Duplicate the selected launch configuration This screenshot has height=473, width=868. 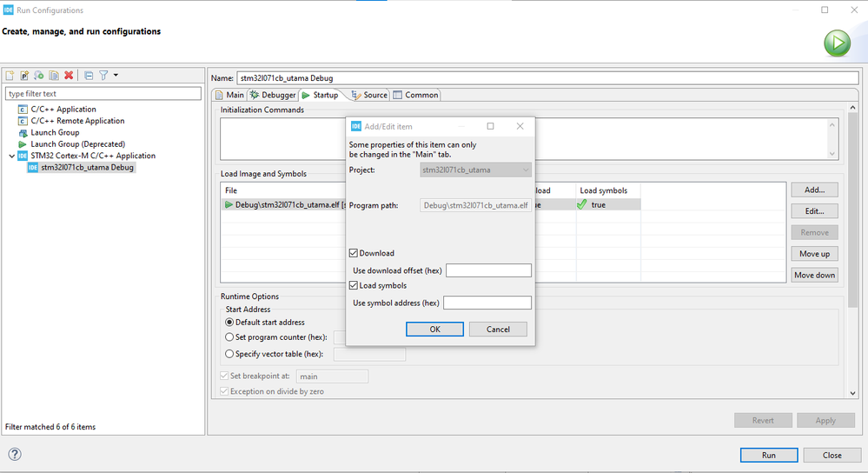[54, 76]
